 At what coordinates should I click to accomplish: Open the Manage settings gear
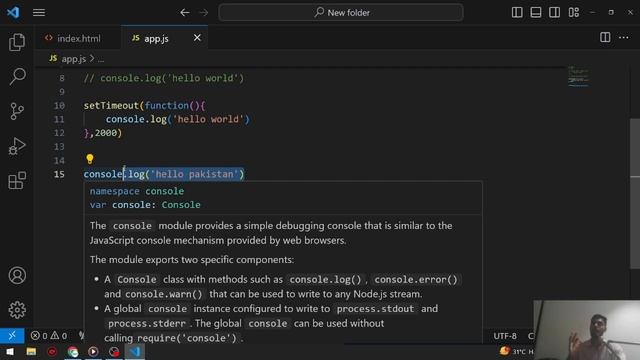pyautogui.click(x=17, y=310)
